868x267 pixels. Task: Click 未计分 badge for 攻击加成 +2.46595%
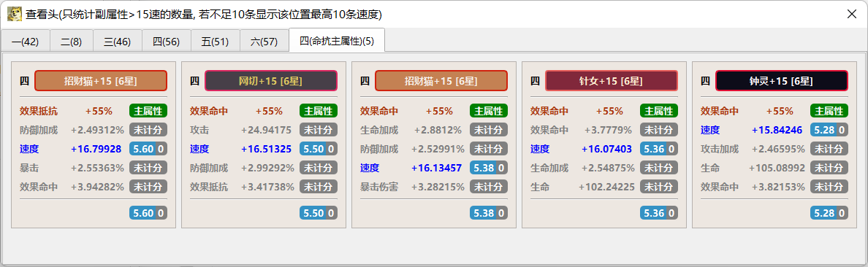coord(829,149)
